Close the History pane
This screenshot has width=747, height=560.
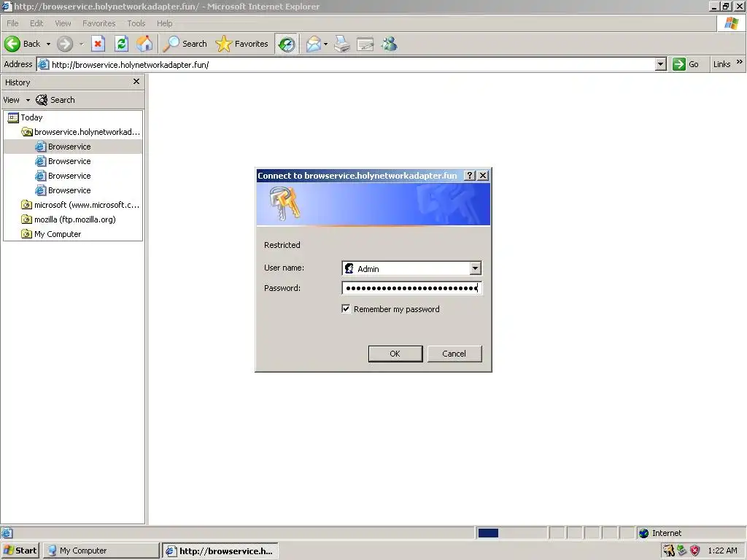click(x=136, y=82)
